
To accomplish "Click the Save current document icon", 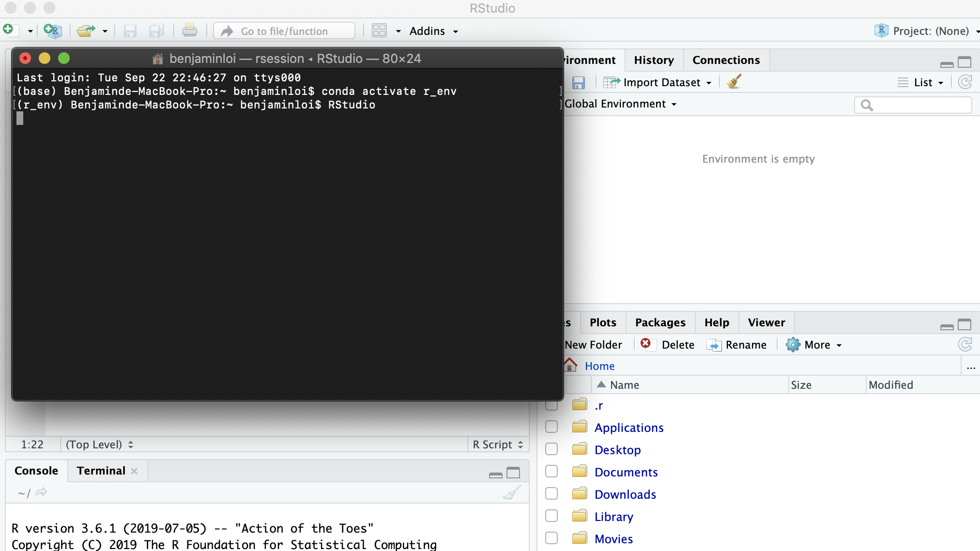I will [130, 31].
